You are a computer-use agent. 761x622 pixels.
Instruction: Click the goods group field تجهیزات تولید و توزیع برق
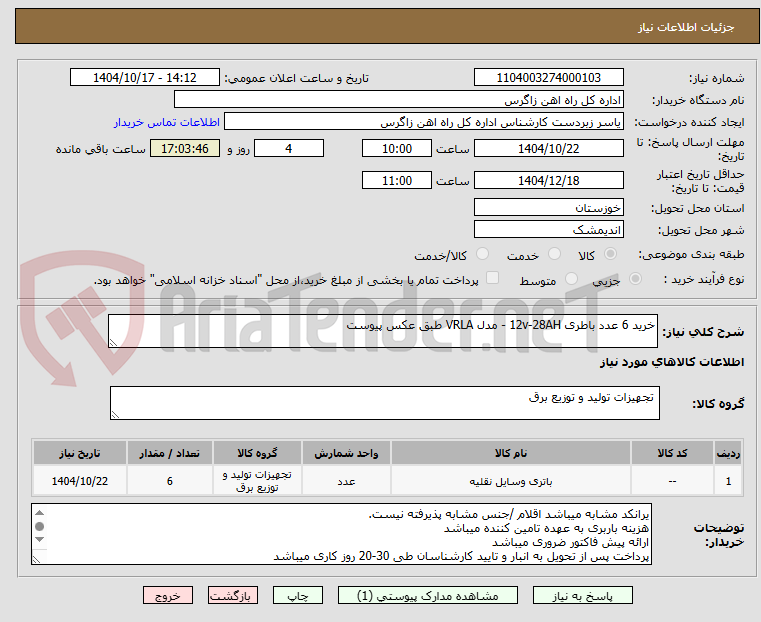pyautogui.click(x=384, y=403)
